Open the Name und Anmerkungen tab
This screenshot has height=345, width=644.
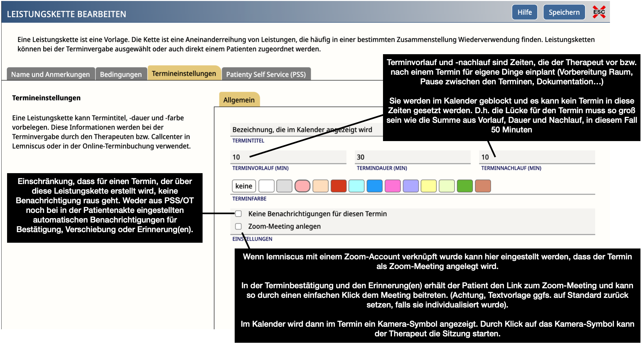[x=51, y=74]
